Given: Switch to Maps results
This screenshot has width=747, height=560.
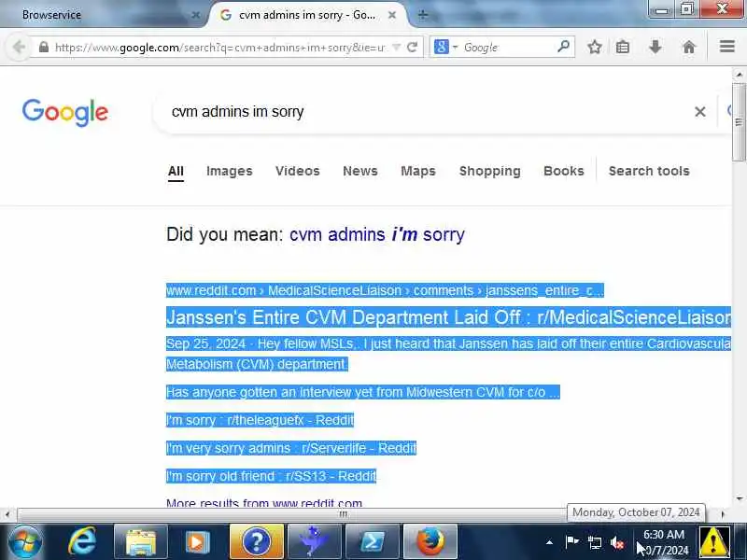Looking at the screenshot, I should [x=417, y=171].
